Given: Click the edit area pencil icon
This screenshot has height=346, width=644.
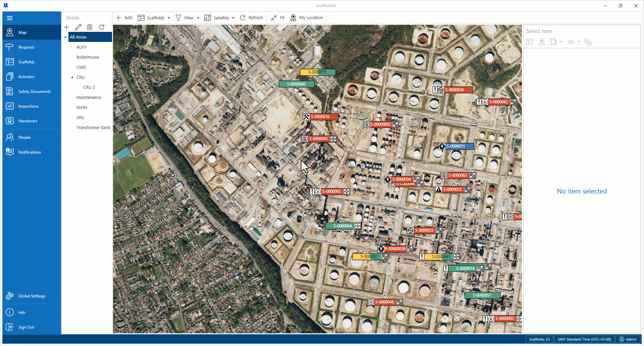Looking at the screenshot, I should tap(78, 27).
